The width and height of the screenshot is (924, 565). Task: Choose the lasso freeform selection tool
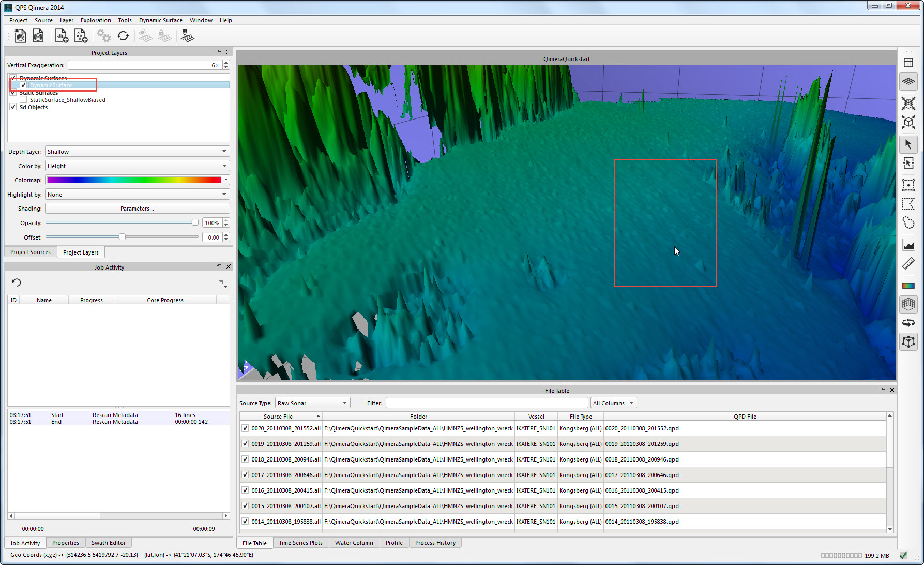908,223
